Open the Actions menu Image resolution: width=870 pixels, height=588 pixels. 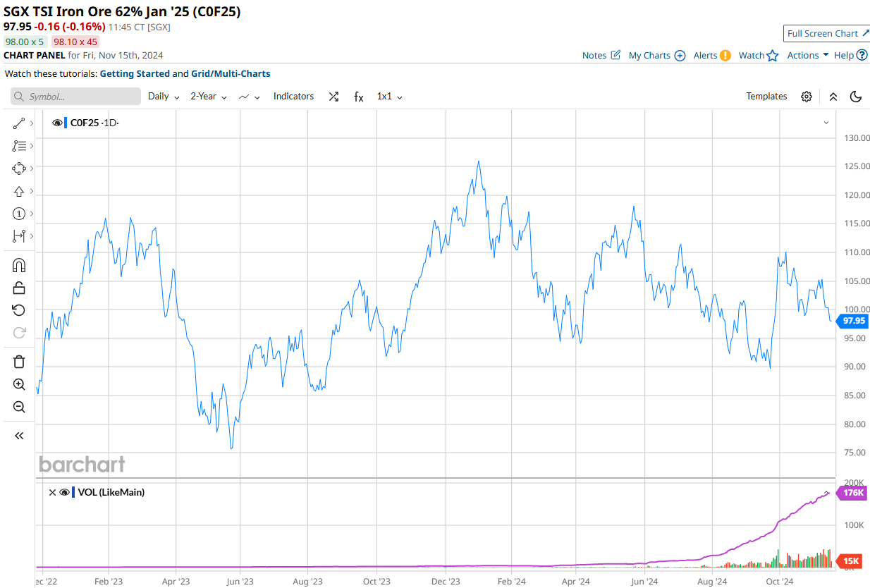pos(807,55)
